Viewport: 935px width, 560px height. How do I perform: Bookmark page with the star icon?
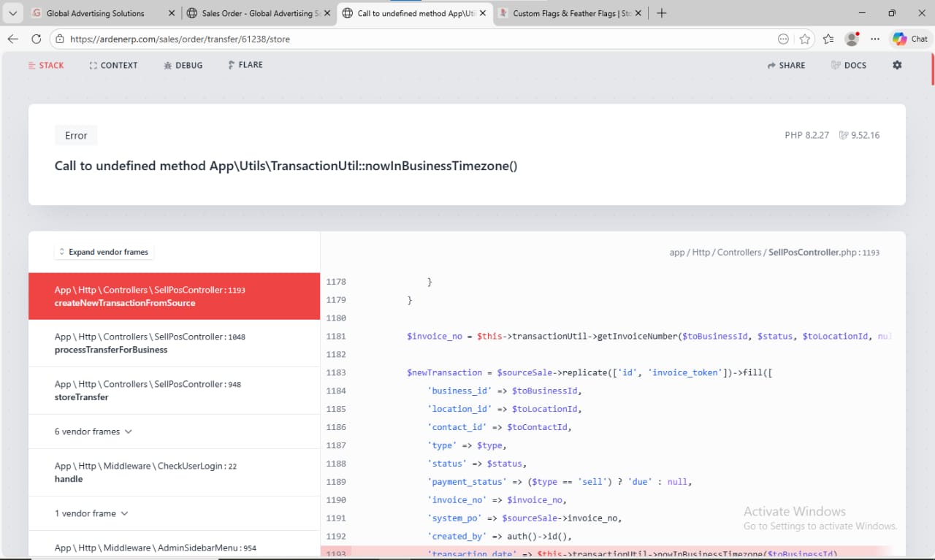tap(805, 39)
